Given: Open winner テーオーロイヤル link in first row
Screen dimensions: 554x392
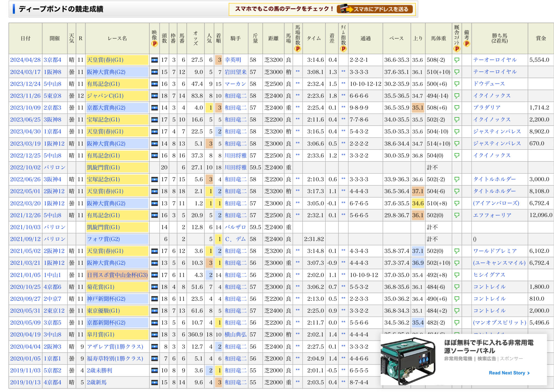Looking at the screenshot, I should point(495,60).
